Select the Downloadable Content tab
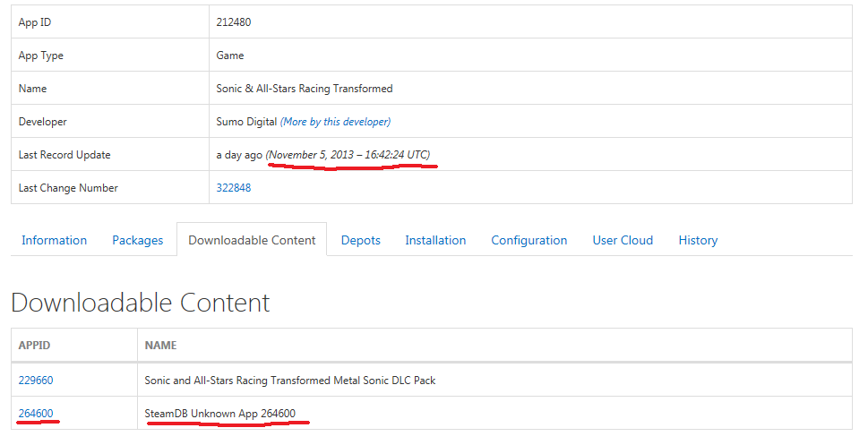This screenshot has height=445, width=868. pyautogui.click(x=252, y=240)
